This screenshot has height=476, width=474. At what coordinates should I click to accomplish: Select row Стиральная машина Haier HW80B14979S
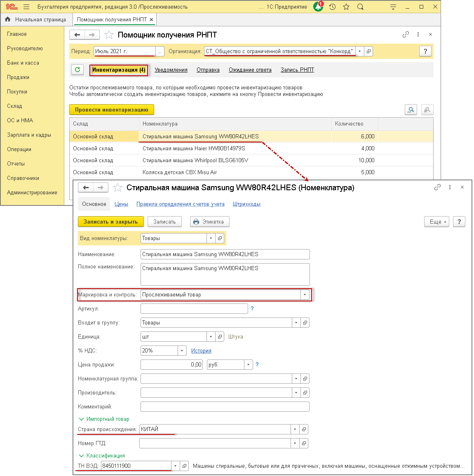point(251,149)
